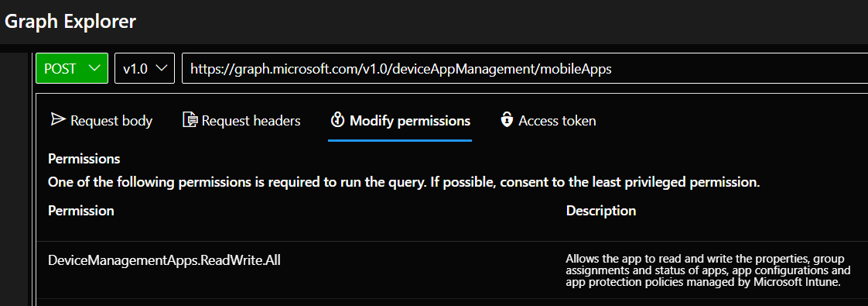
Task: Click the Graph Explorer title
Action: pos(70,21)
